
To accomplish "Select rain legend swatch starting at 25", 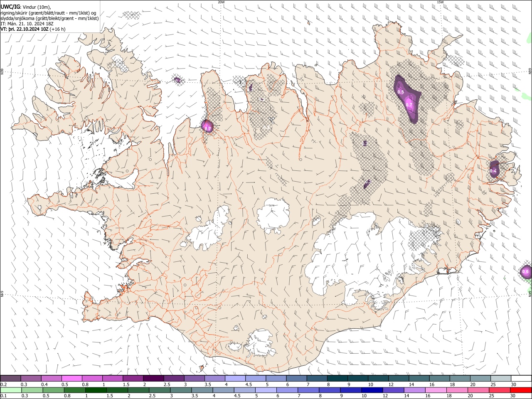I will point(499,390).
